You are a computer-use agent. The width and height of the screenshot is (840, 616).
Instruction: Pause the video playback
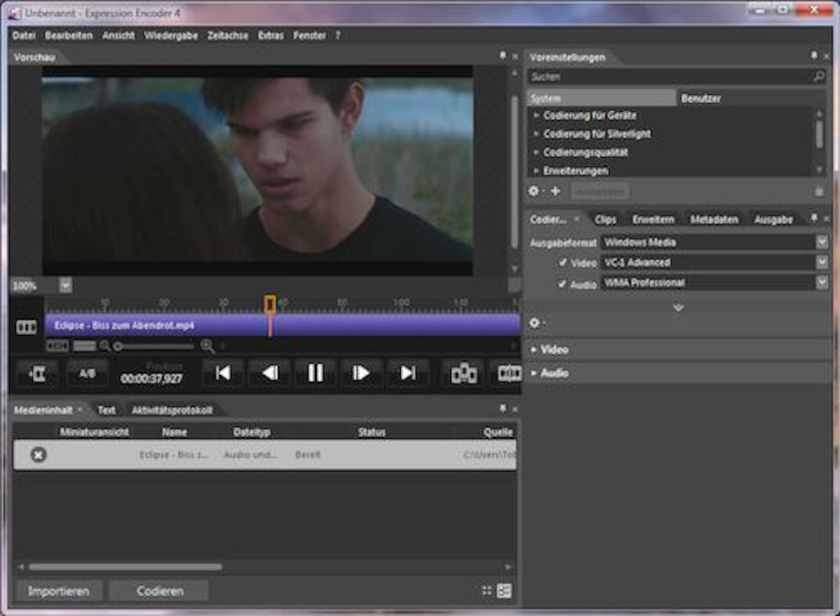point(315,372)
